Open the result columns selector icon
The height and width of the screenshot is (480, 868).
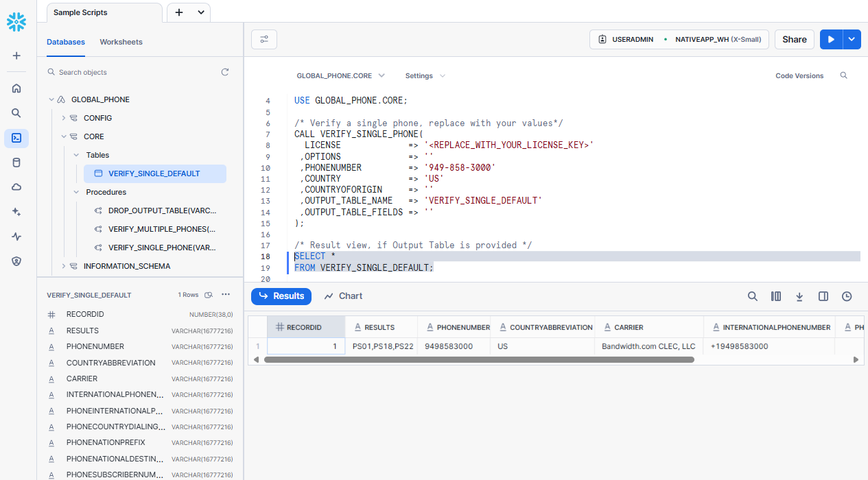[776, 296]
